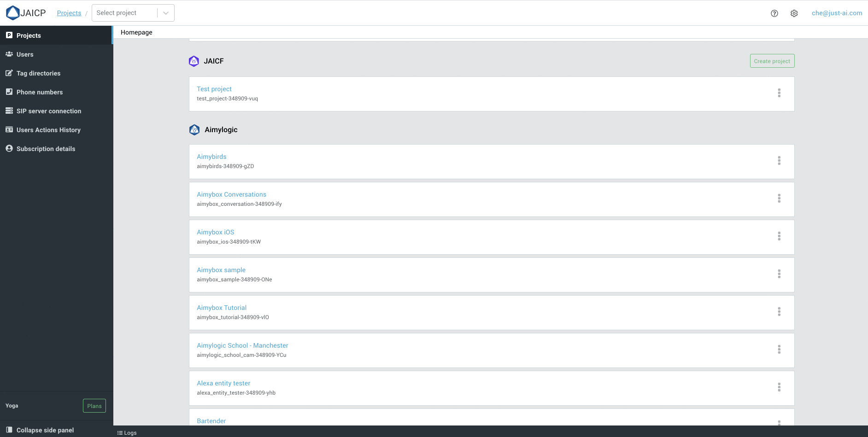The width and height of the screenshot is (868, 437).
Task: Open the three-dot menu for Test project
Action: [x=779, y=93]
